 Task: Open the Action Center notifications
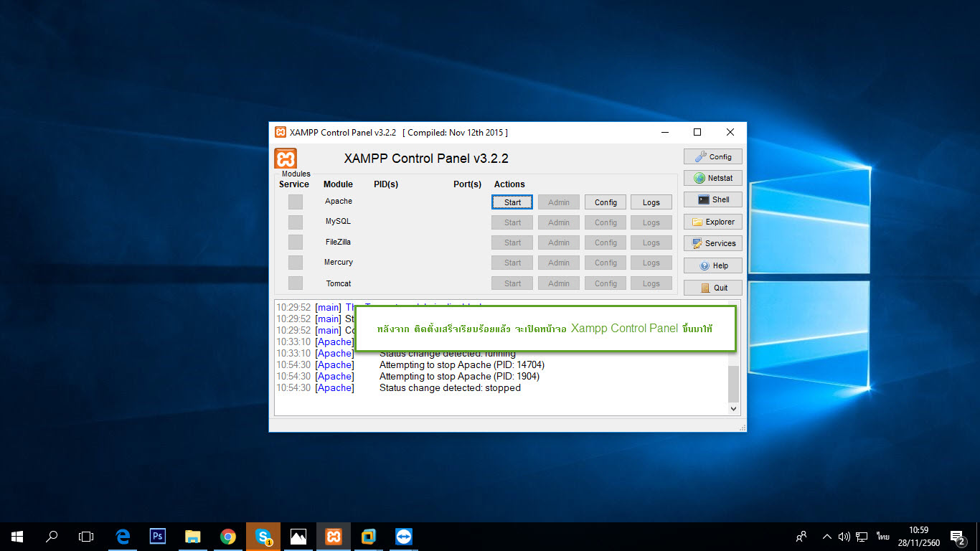point(957,537)
